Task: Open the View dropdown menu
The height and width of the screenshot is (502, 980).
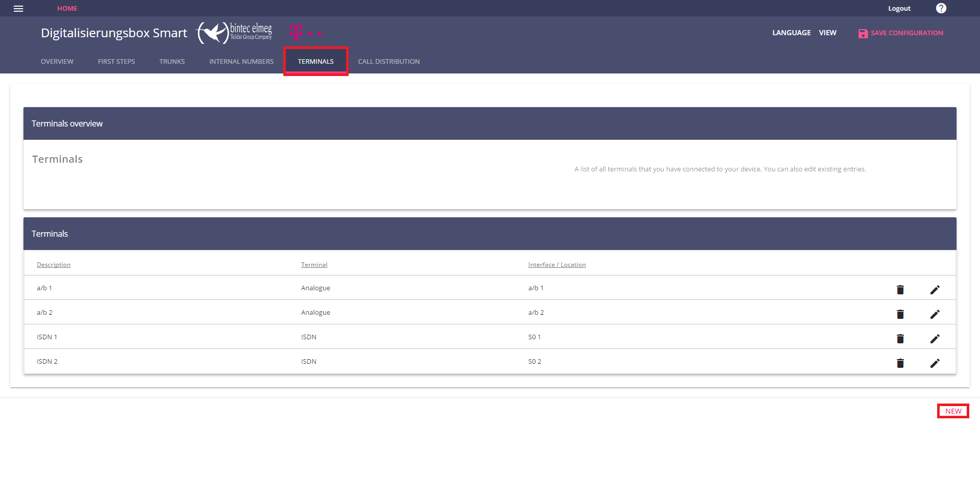Action: click(x=827, y=33)
